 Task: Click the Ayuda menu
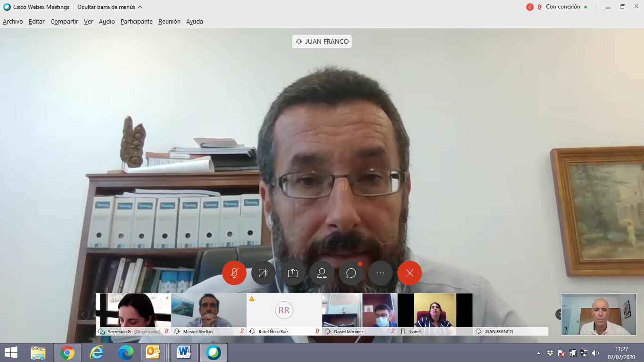coord(194,22)
